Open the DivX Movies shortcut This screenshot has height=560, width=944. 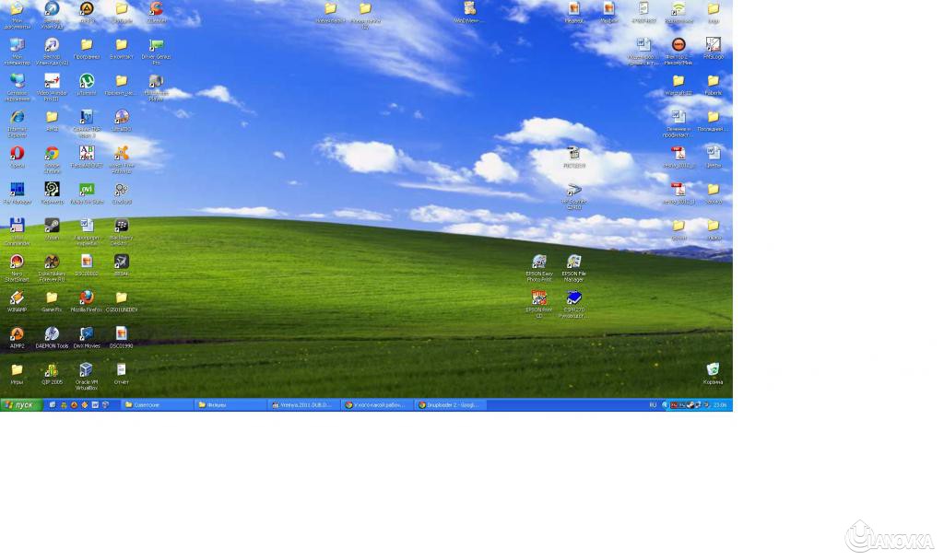pos(87,338)
